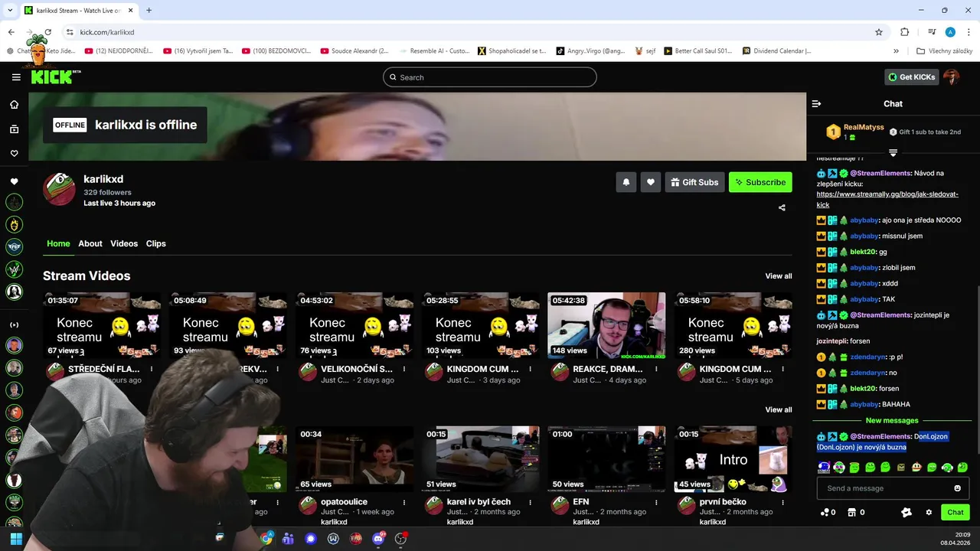
Task: Switch to the Home tab
Action: pyautogui.click(x=58, y=243)
